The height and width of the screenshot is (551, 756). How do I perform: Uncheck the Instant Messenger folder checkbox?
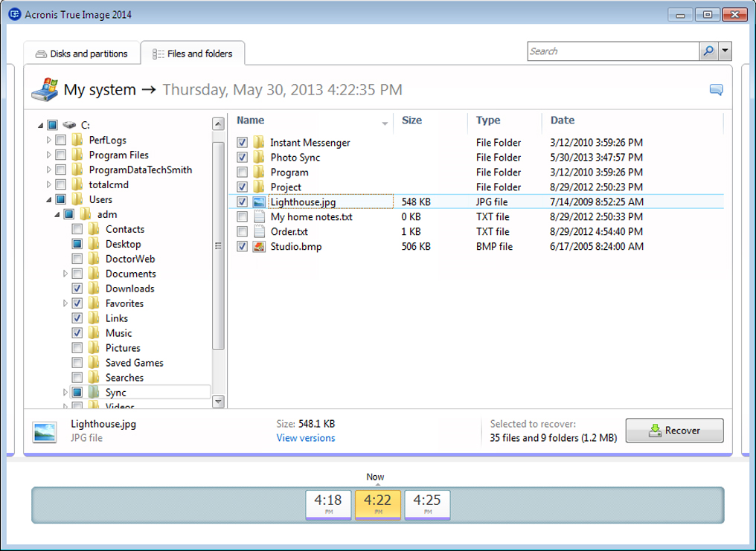(242, 142)
